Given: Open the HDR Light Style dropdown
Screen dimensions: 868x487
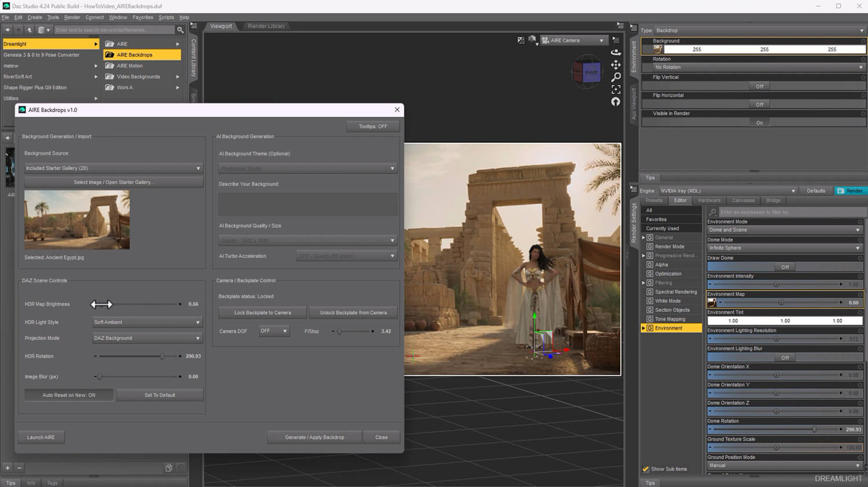Looking at the screenshot, I should click(x=147, y=322).
